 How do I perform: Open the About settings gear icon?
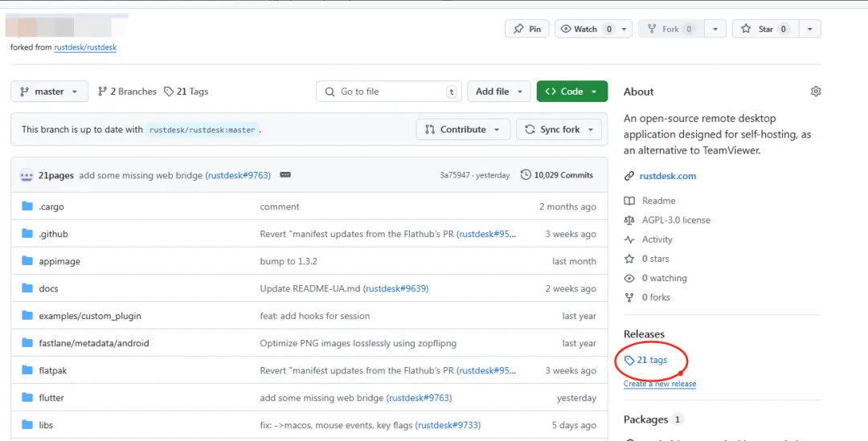816,92
